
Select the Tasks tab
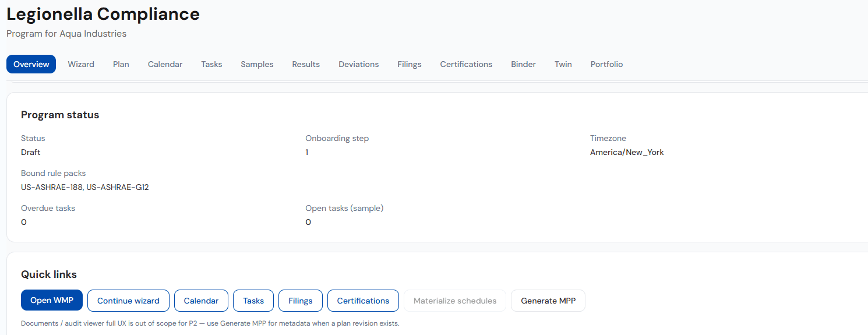click(x=211, y=64)
